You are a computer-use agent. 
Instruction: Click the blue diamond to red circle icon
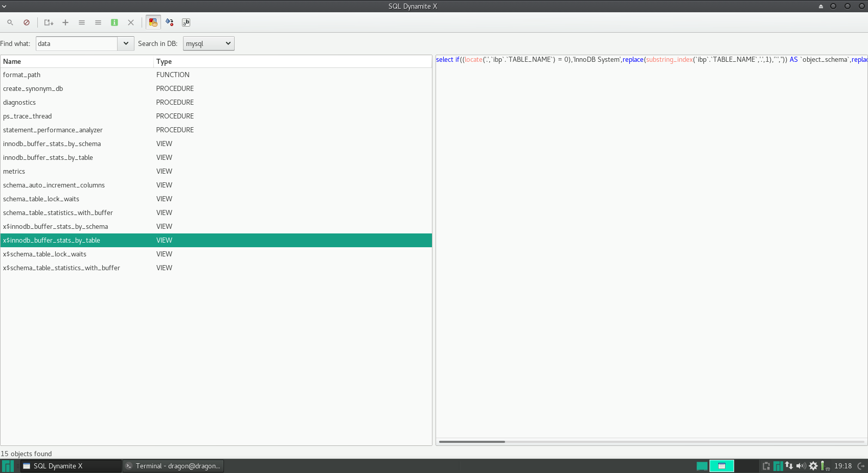tap(170, 22)
